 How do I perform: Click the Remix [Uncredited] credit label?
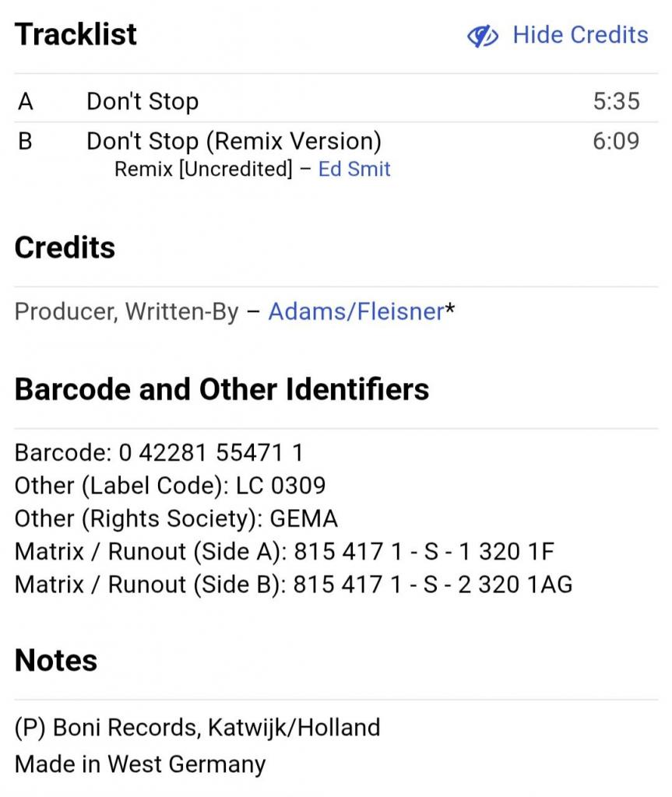tap(203, 169)
